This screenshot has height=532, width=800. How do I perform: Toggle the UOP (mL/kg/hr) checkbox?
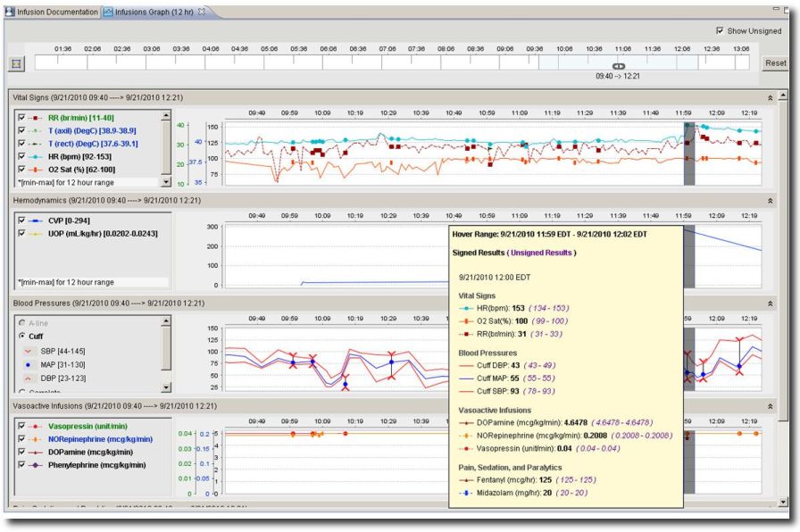tap(21, 233)
